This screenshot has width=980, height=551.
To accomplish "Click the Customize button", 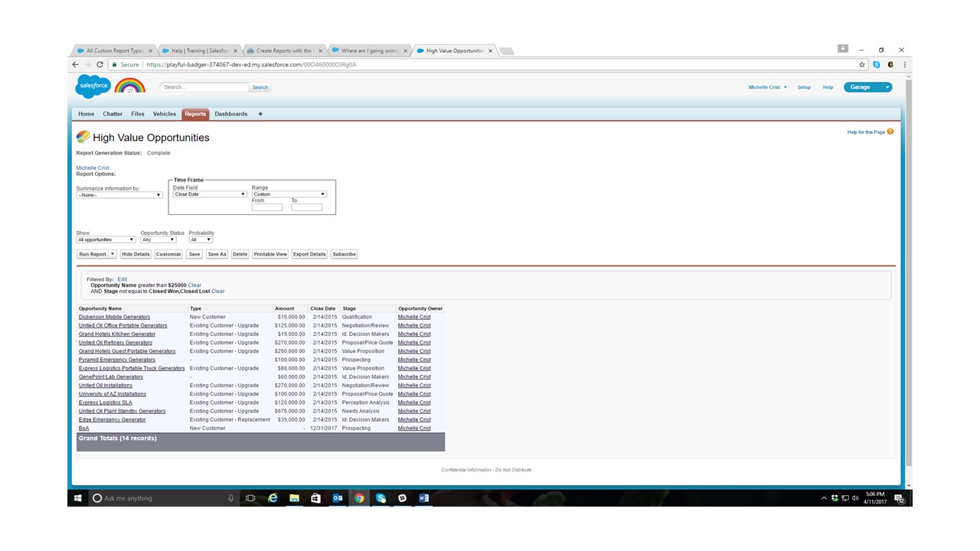I will [168, 254].
